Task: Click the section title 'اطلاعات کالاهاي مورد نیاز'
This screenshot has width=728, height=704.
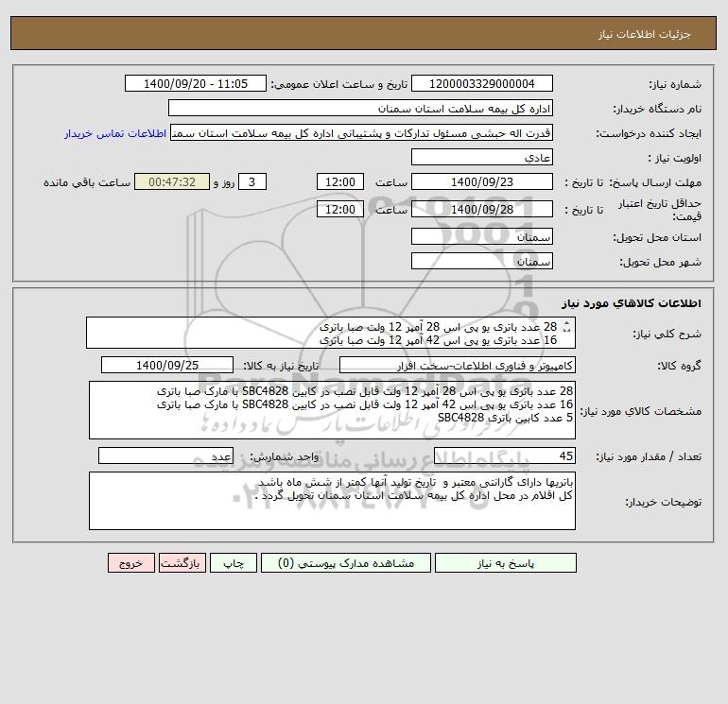Action: 632,303
